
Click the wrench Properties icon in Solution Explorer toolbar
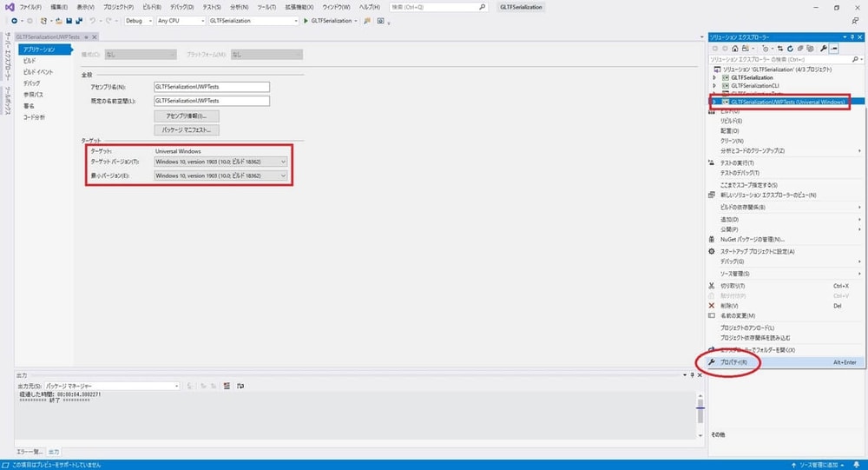[x=824, y=49]
